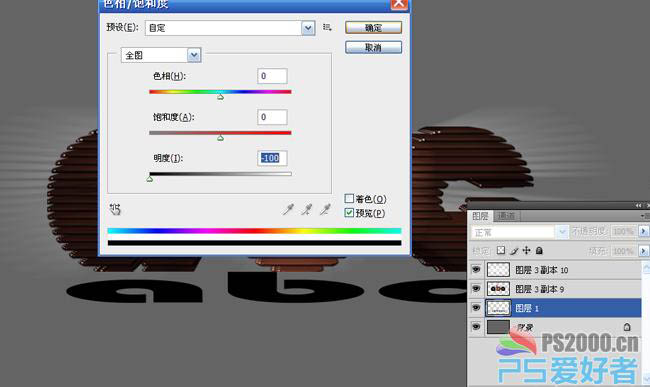Select the layer named 图层 3 副本 9
The height and width of the screenshot is (387, 650).
click(x=539, y=289)
